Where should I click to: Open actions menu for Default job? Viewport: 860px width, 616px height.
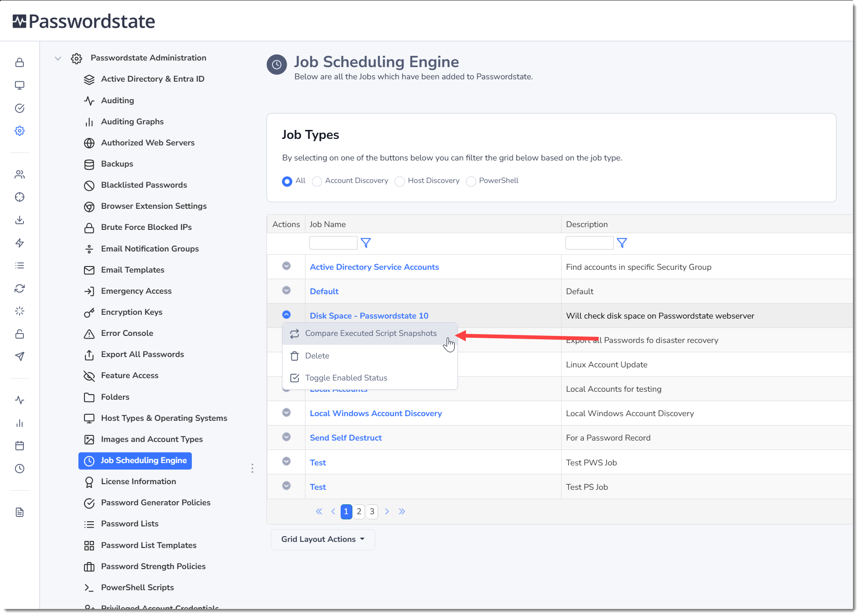click(287, 290)
